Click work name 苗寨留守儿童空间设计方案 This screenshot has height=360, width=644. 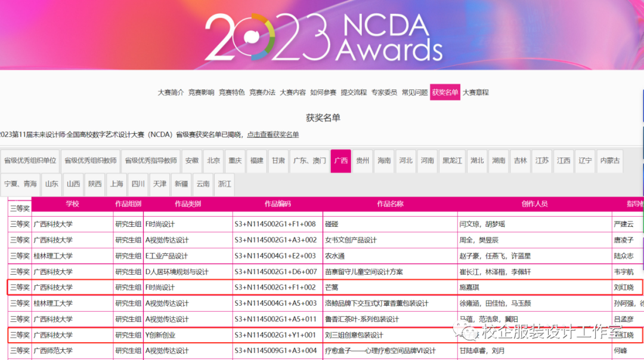364,272
